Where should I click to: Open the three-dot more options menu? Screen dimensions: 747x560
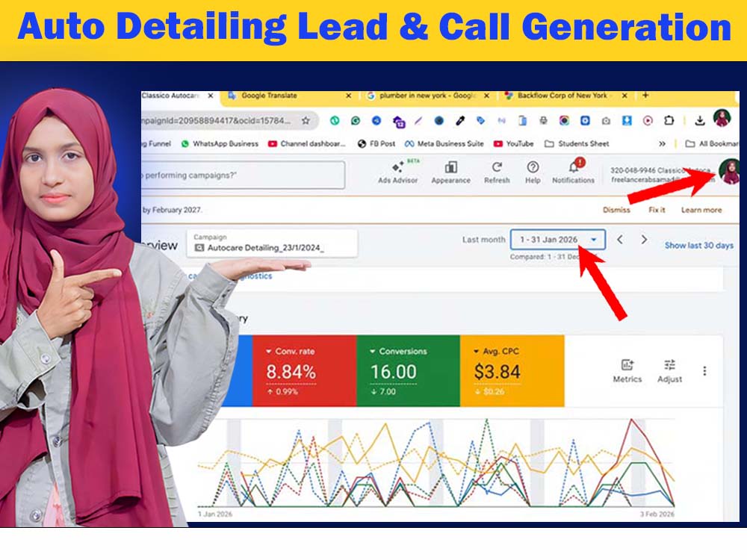point(704,371)
